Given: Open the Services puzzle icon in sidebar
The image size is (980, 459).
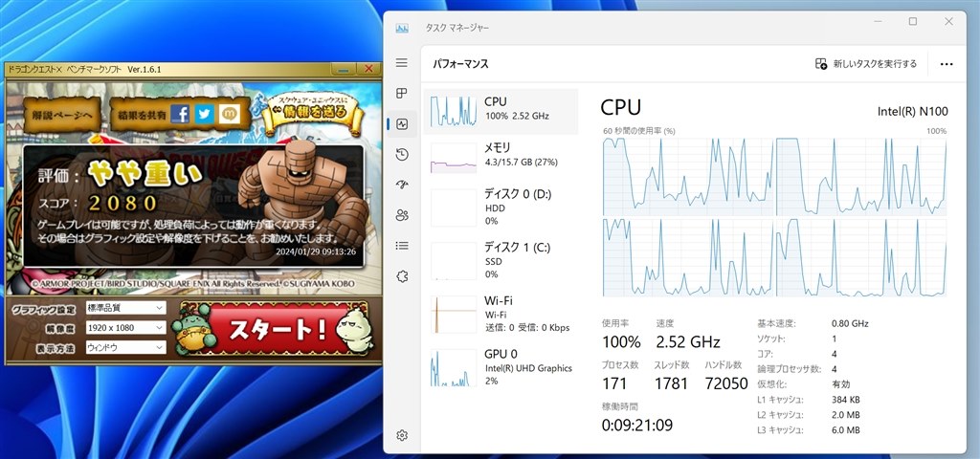Looking at the screenshot, I should click(402, 276).
